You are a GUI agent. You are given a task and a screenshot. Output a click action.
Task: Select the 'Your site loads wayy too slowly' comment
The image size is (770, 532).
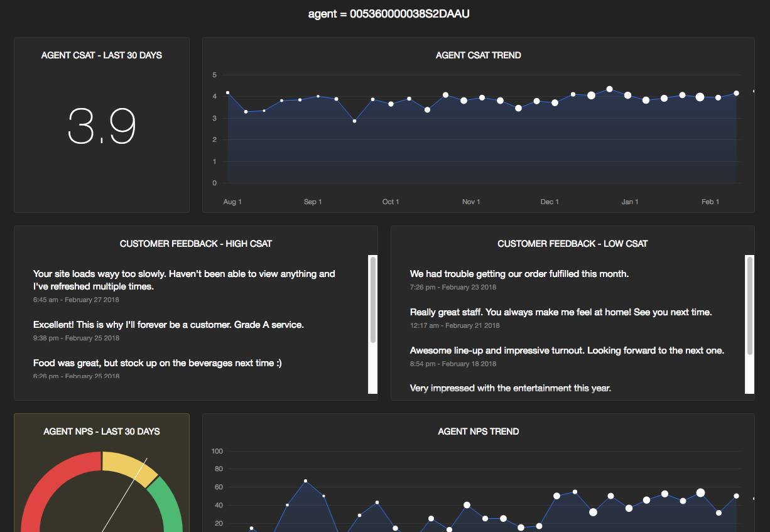tap(184, 280)
